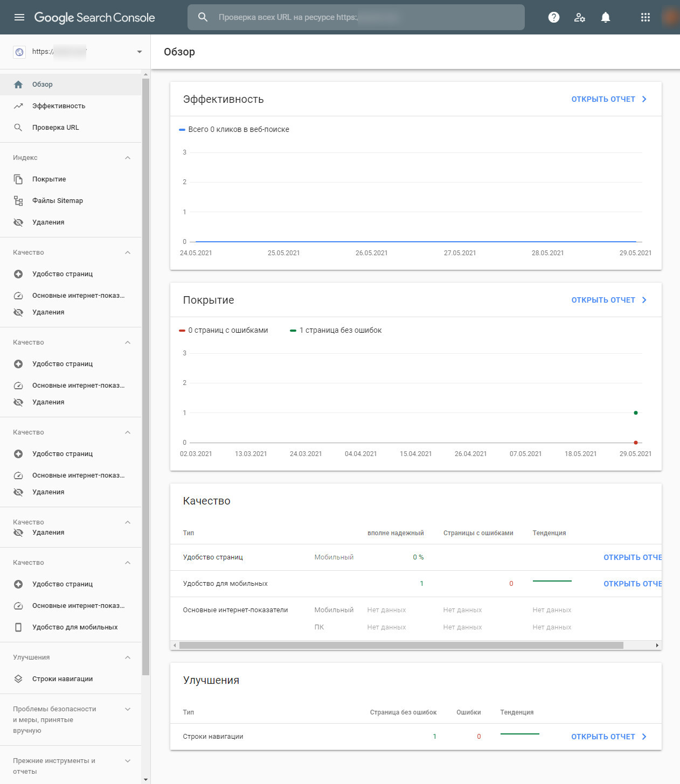This screenshot has height=784, width=680.
Task: Click the Удобство для мобильных phone icon
Action: click(x=18, y=627)
